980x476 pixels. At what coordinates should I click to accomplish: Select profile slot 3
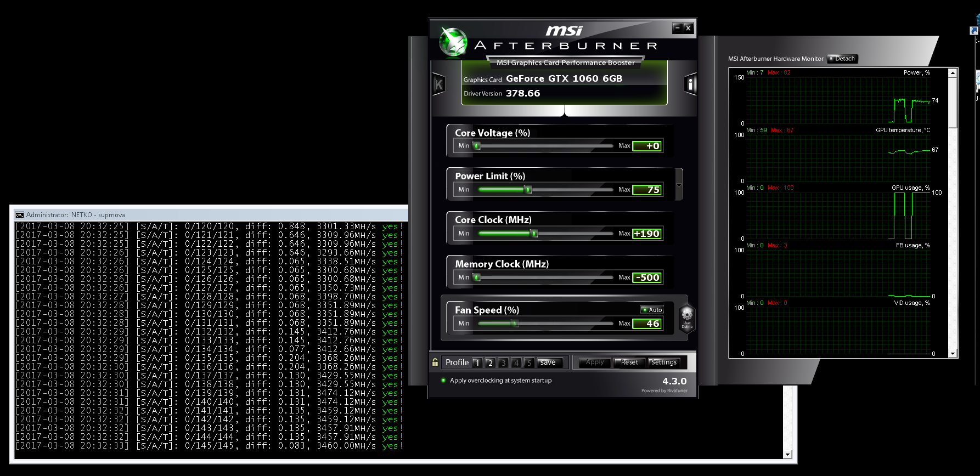(x=503, y=363)
